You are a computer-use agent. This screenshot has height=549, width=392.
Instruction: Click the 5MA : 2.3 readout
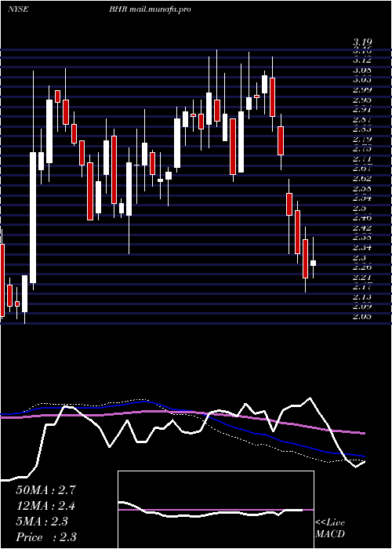42,522
